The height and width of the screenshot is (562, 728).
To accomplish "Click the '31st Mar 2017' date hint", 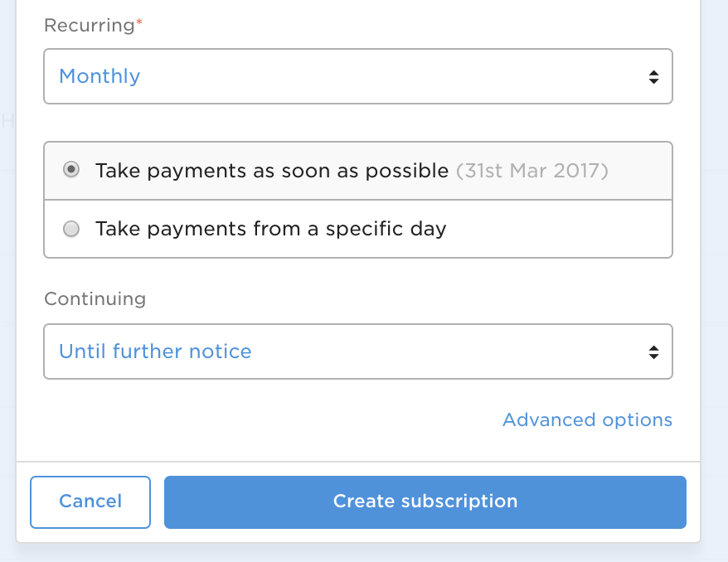I will [531, 171].
